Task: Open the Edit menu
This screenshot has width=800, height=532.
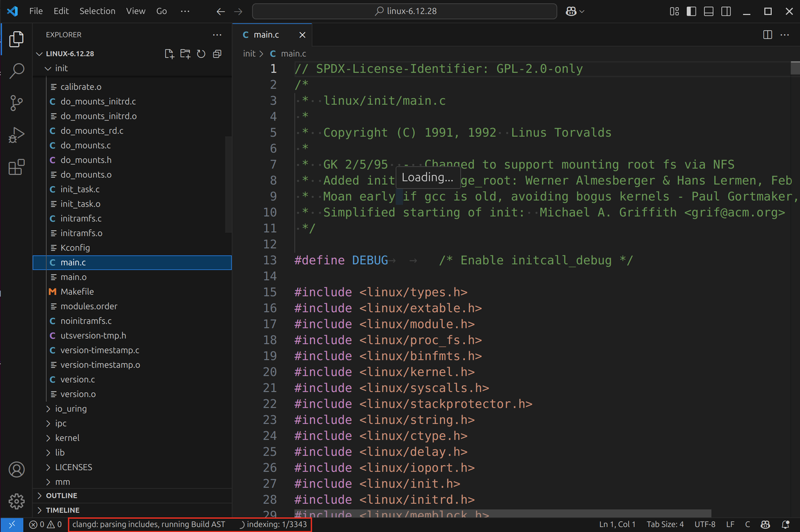Action: click(x=61, y=11)
